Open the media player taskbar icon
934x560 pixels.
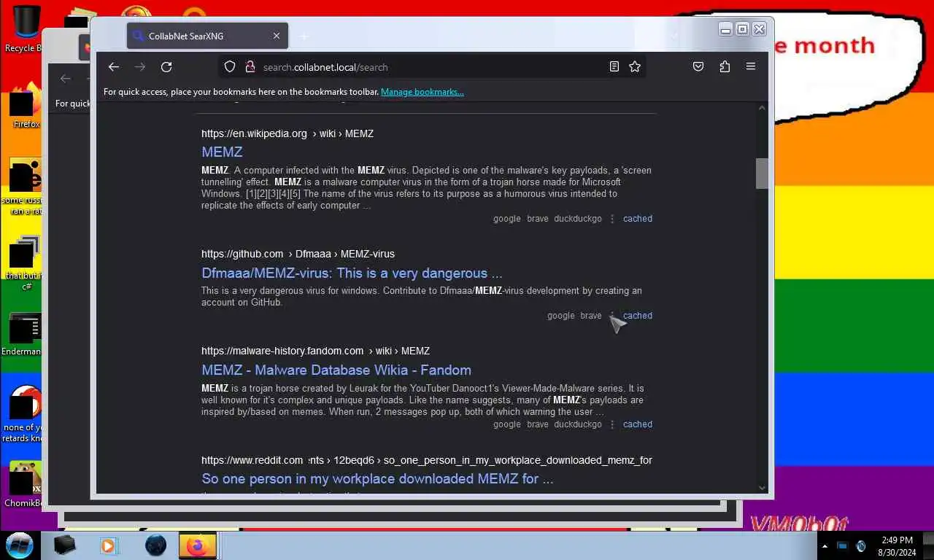click(109, 545)
